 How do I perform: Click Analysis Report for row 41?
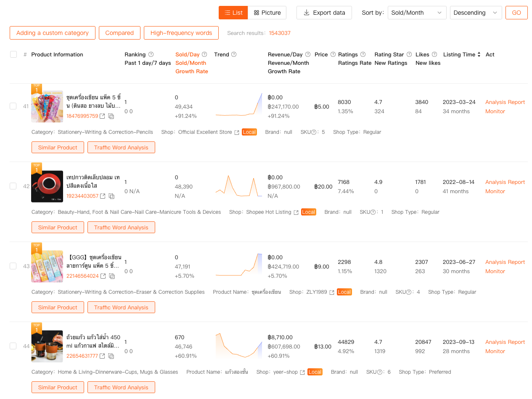click(x=505, y=102)
